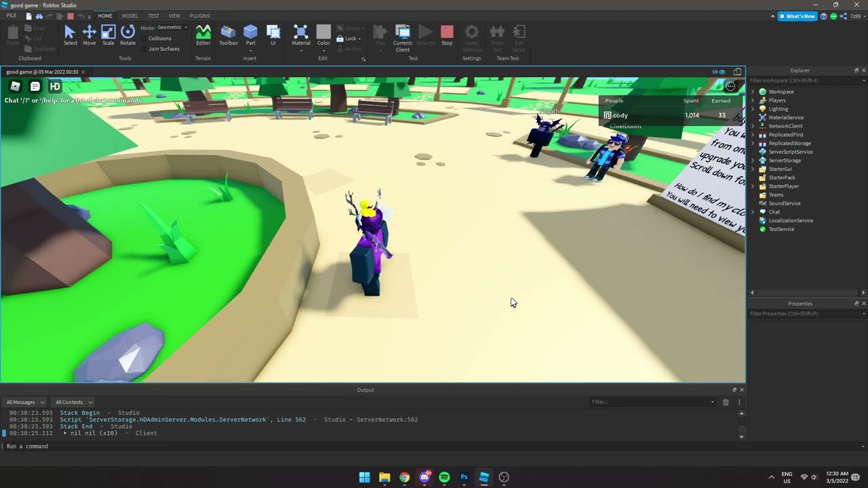
Task: Open the Toolbox panel
Action: pos(229,35)
